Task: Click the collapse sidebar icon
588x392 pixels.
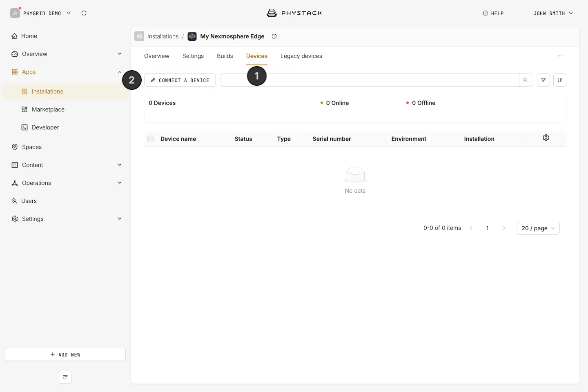Action: click(65, 377)
